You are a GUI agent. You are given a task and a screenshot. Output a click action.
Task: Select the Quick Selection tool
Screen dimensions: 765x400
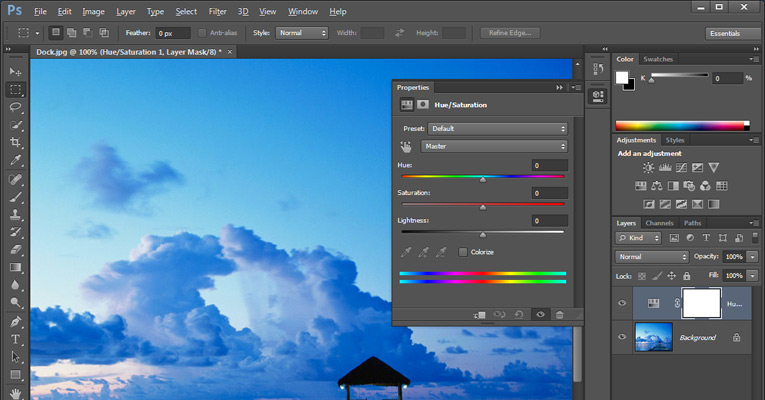click(15, 125)
